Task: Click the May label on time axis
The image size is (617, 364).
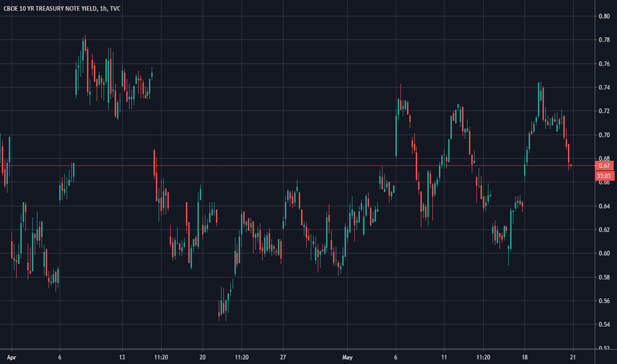Action: (x=347, y=357)
